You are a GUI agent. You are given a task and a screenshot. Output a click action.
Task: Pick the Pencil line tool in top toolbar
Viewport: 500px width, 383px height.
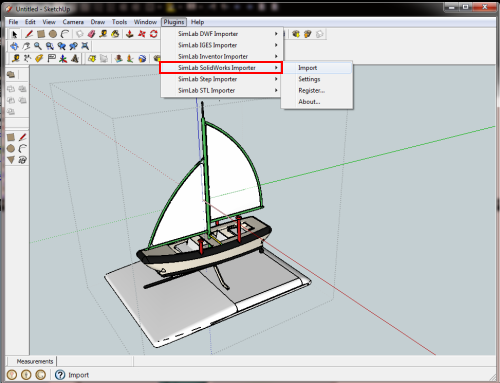[x=29, y=34]
